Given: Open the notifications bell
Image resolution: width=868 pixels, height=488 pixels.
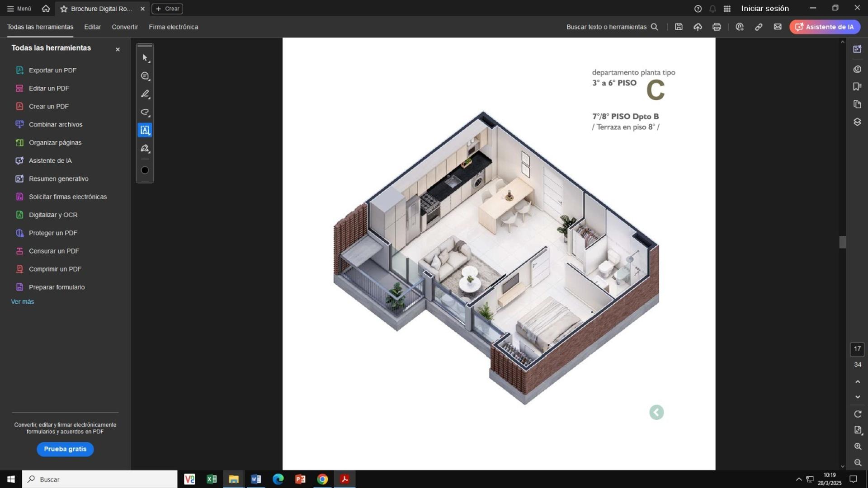Looking at the screenshot, I should click(x=712, y=9).
